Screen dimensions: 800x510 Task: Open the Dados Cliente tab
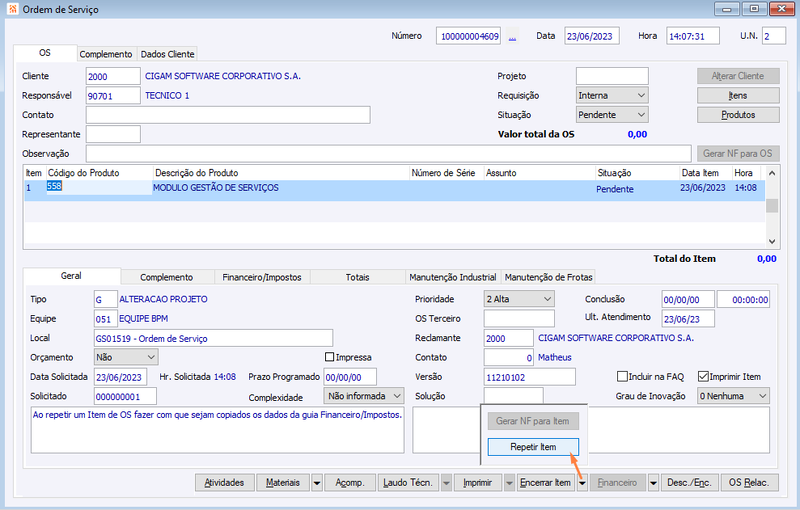[167, 54]
